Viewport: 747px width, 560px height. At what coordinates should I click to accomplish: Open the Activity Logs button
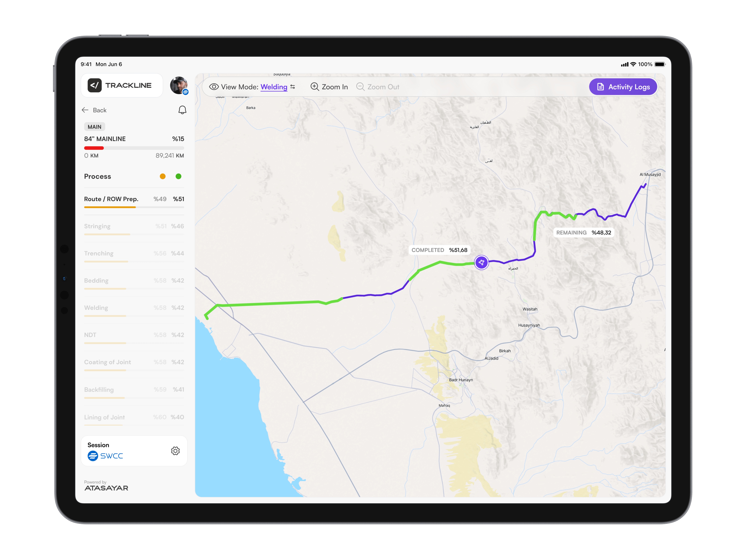[x=623, y=87]
